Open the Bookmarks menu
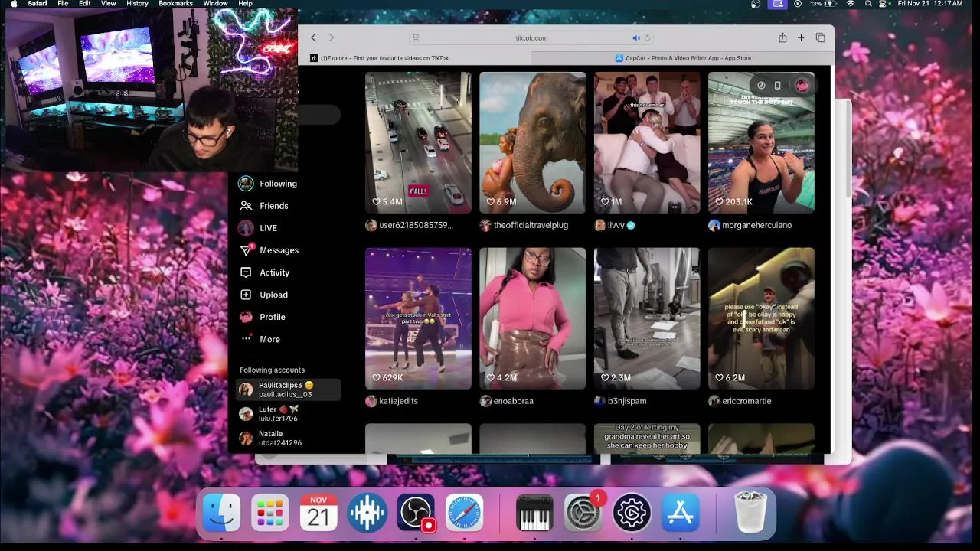The width and height of the screenshot is (980, 551). [175, 4]
